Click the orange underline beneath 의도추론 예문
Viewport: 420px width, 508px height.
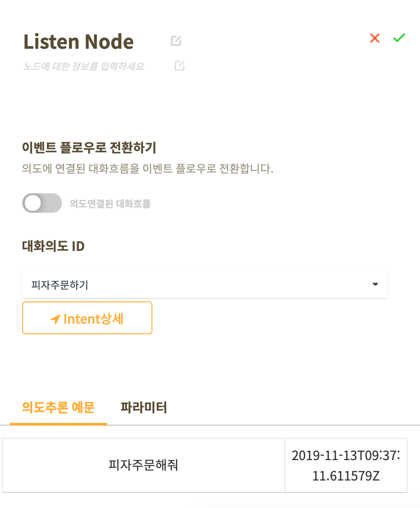[x=58, y=424]
